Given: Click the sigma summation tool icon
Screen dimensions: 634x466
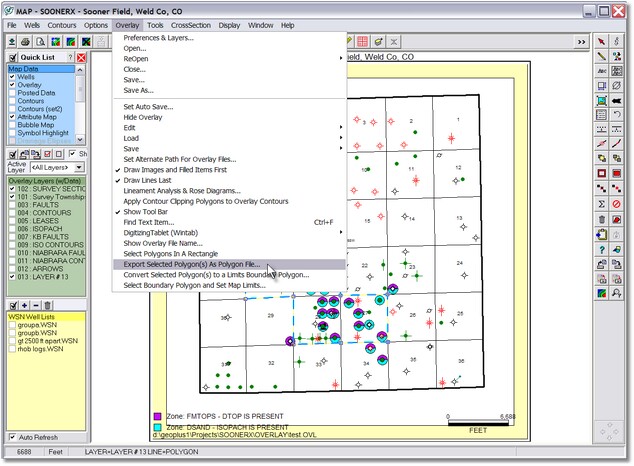Looking at the screenshot, I should [x=602, y=203].
